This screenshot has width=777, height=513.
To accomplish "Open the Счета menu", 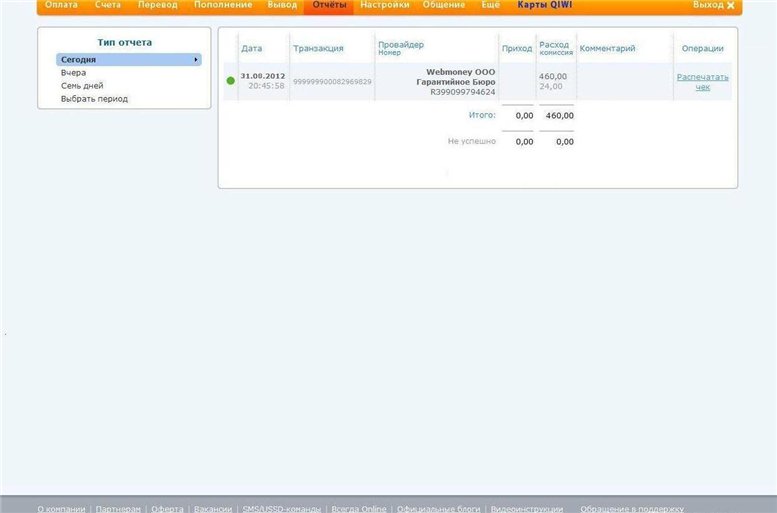I will (x=108, y=5).
